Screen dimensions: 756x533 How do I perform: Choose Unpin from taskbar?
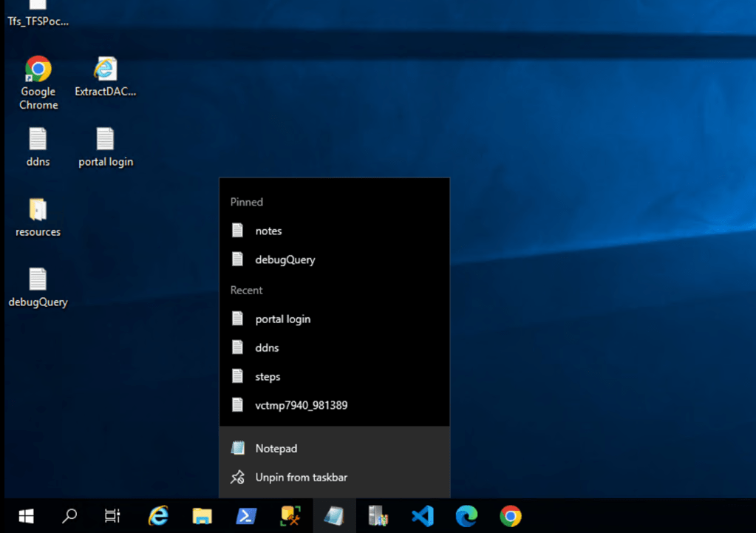click(x=334, y=477)
